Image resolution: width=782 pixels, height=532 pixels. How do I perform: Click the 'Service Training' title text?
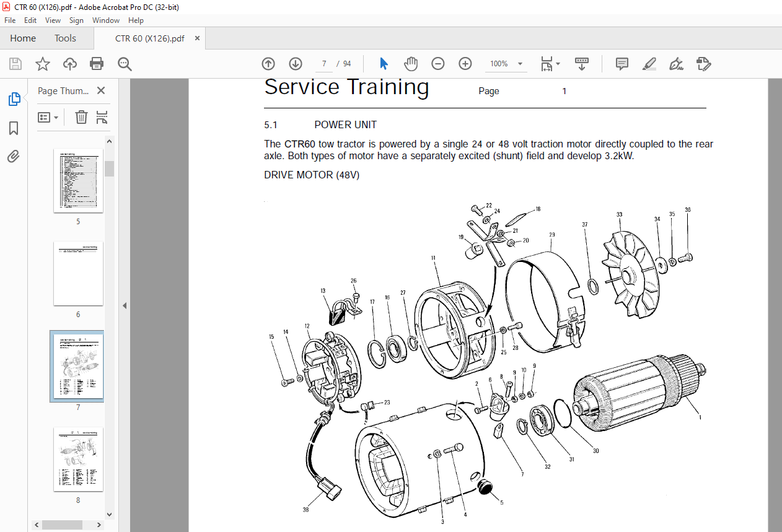[346, 87]
